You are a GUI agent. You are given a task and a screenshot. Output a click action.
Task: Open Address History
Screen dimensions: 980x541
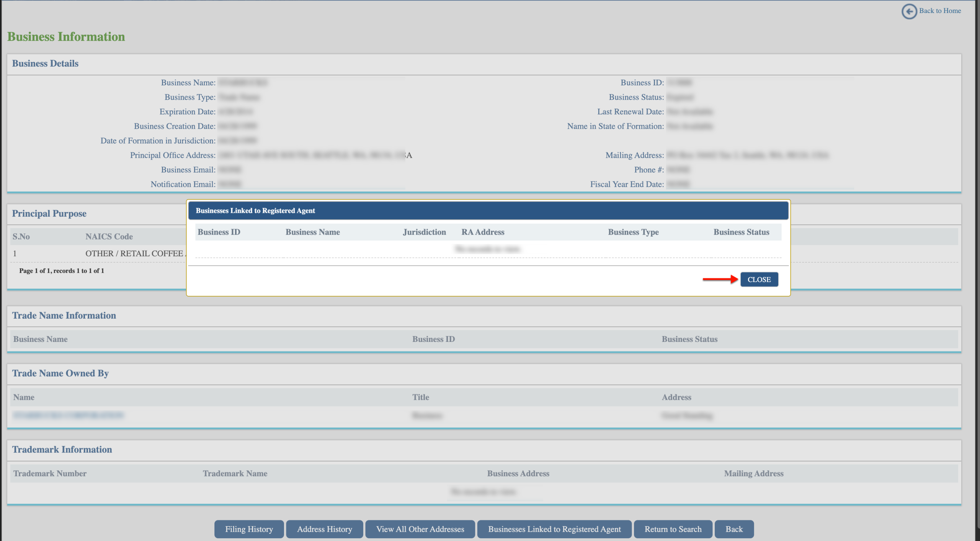click(x=325, y=529)
